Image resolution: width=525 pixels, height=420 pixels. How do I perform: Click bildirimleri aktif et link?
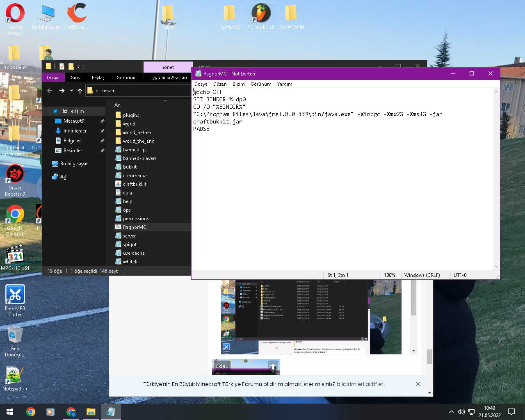[x=361, y=384]
